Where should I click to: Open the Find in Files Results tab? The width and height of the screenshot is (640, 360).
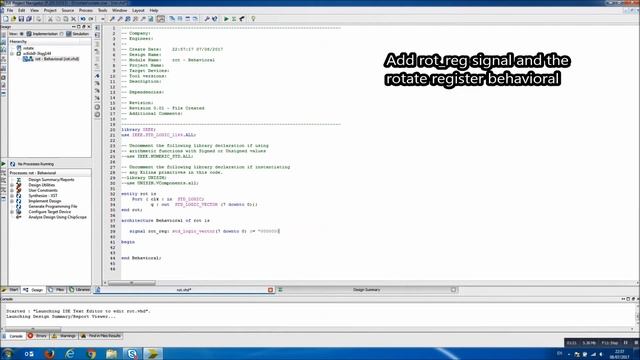coord(101,336)
